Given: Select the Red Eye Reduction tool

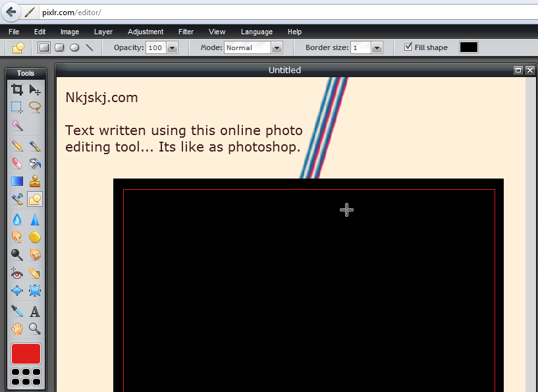Looking at the screenshot, I should coord(17,273).
